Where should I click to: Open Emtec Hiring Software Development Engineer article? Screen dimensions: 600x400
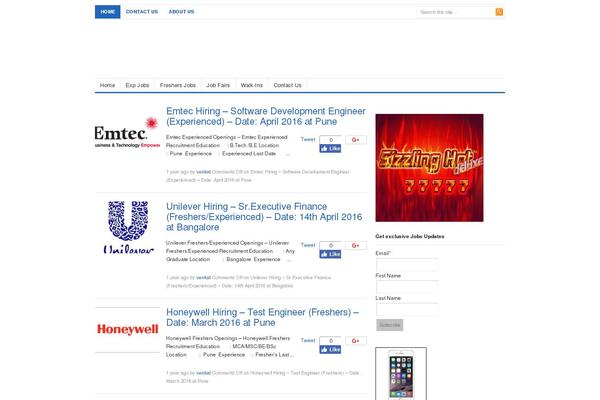pyautogui.click(x=266, y=116)
